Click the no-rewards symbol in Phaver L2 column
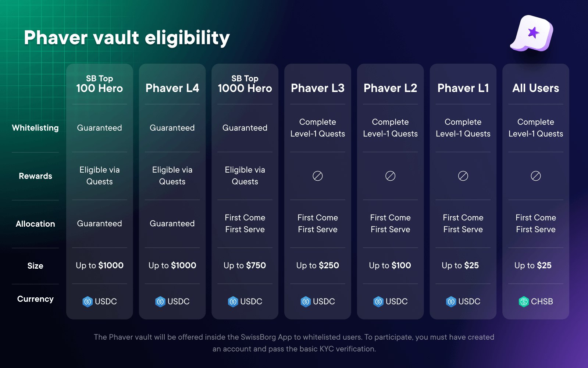 (x=390, y=176)
